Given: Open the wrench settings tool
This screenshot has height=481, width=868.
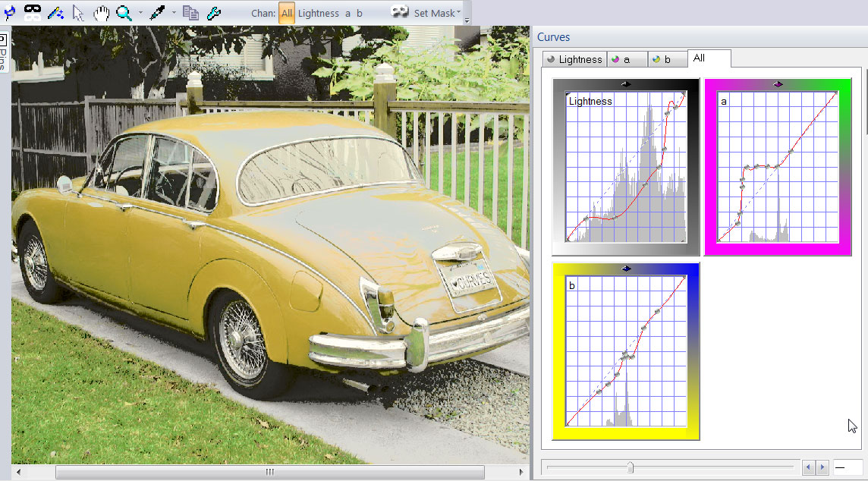Looking at the screenshot, I should point(214,13).
